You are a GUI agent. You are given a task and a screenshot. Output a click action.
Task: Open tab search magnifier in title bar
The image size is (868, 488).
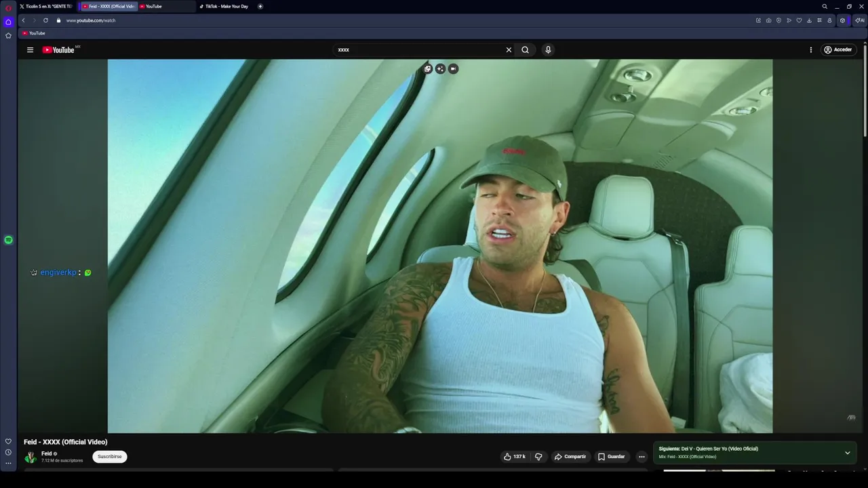[825, 6]
